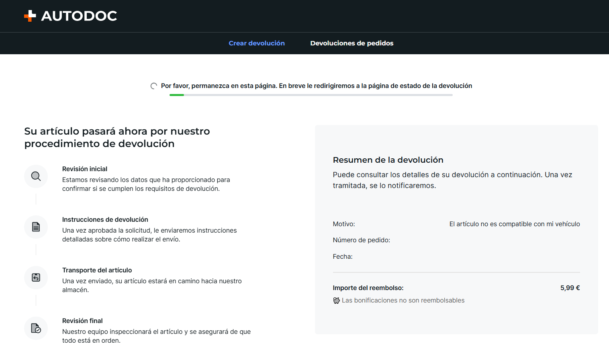Click the green redirect progress bar
The height and width of the screenshot is (364, 609).
coord(311,95)
